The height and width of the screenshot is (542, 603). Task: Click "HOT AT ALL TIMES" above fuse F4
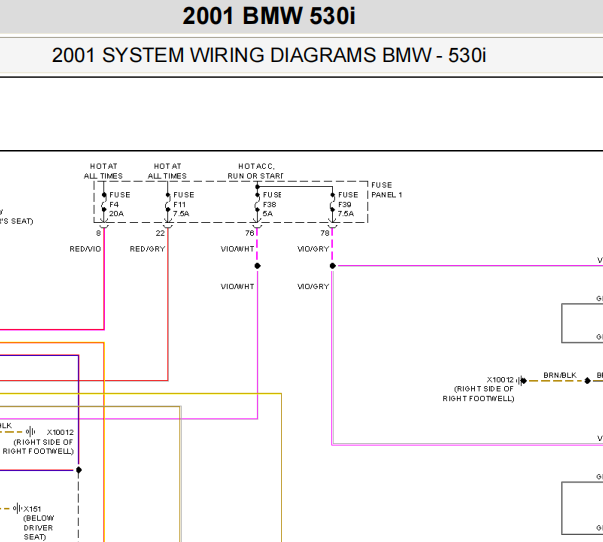pos(103,171)
